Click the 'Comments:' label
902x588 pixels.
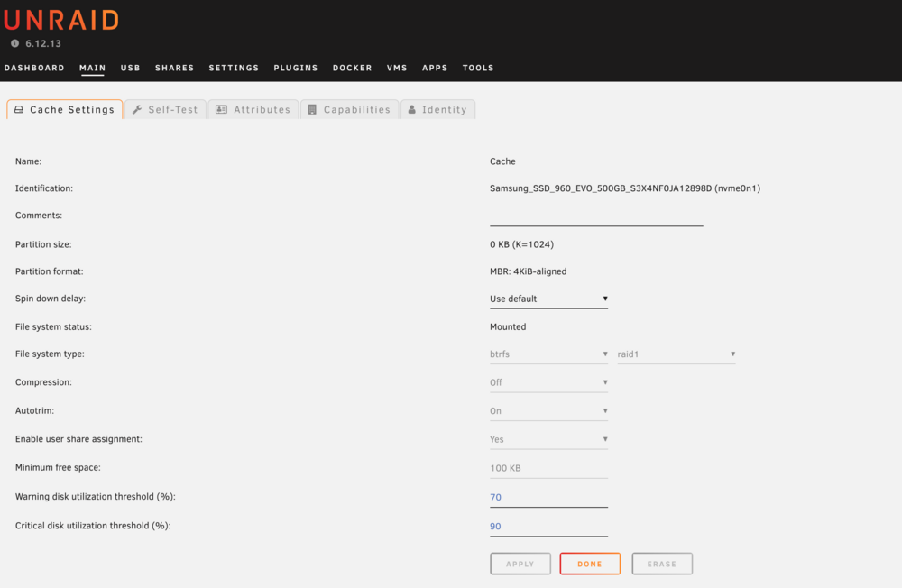coord(39,216)
